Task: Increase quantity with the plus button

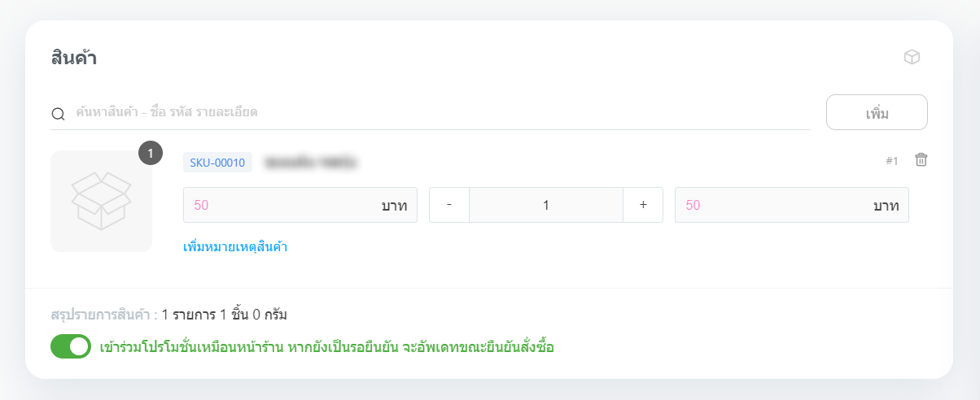Action: point(643,205)
